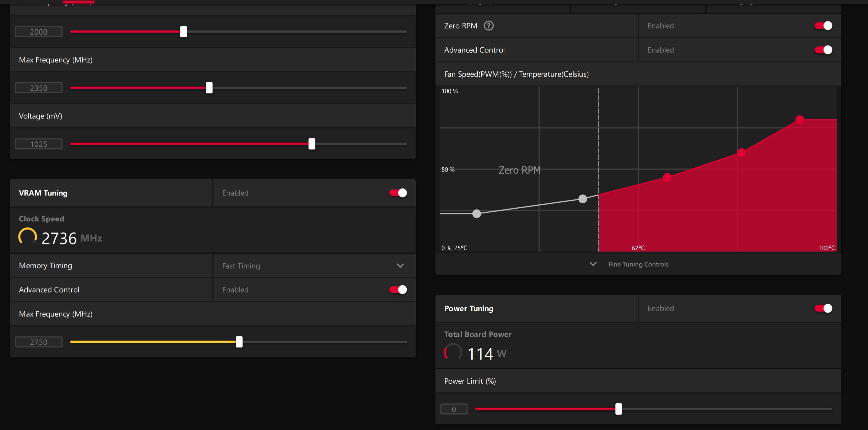Disable VRAM Advanced Control toggle

[x=398, y=290]
